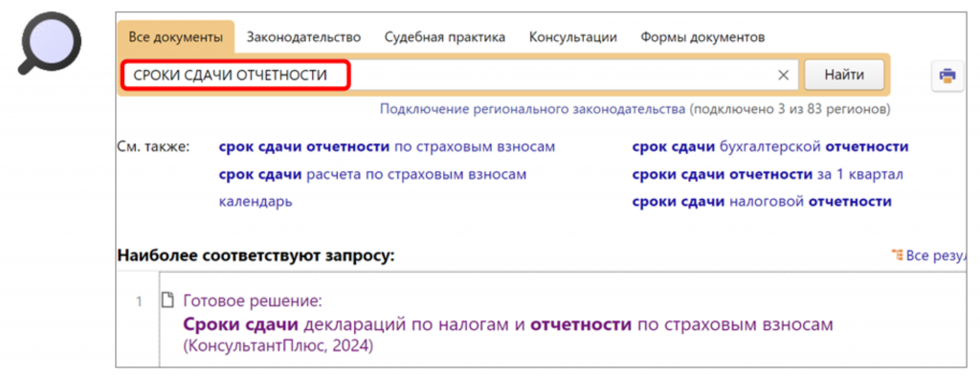Click the Готовое решение: label of result 1
Screen dimensions: 980x376
tap(253, 301)
